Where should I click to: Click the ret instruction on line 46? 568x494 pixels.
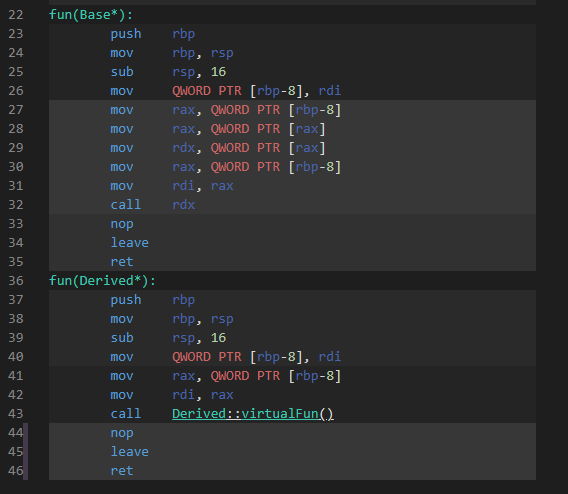(x=122, y=471)
